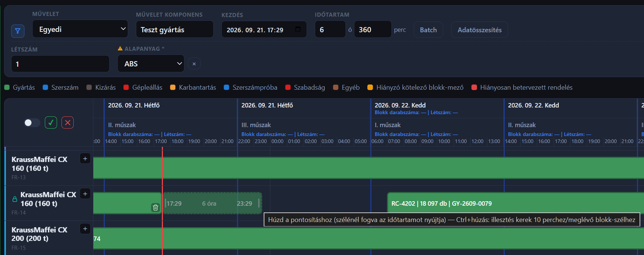This screenshot has height=255, width=644.
Task: Click the Létszám input field
Action: pos(60,64)
